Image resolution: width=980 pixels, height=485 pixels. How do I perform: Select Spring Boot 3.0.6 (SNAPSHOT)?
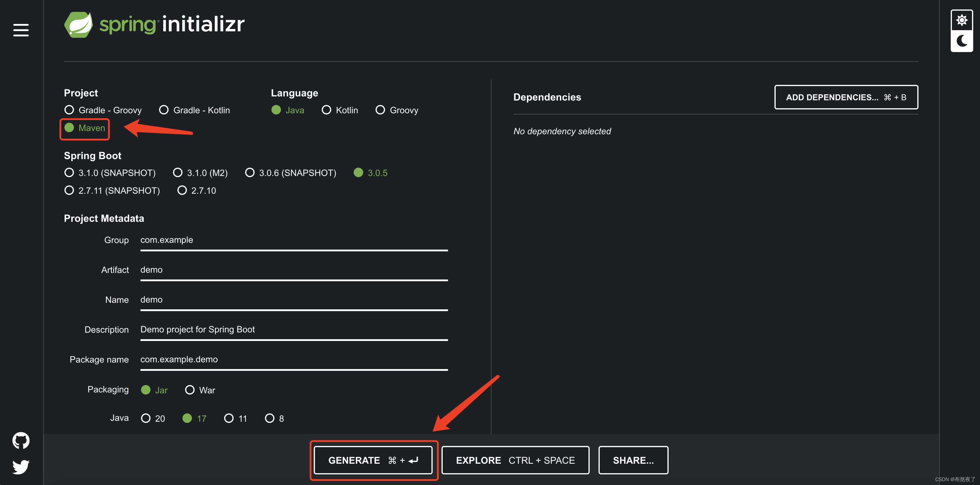[x=291, y=173]
